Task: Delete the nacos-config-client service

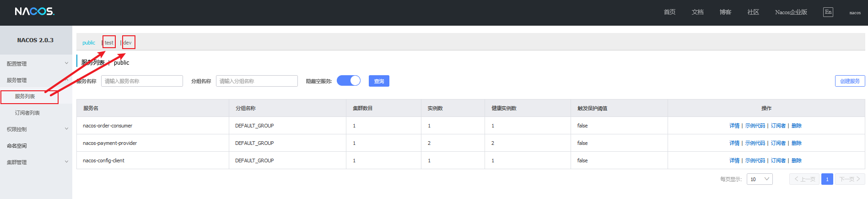Action: coord(796,160)
